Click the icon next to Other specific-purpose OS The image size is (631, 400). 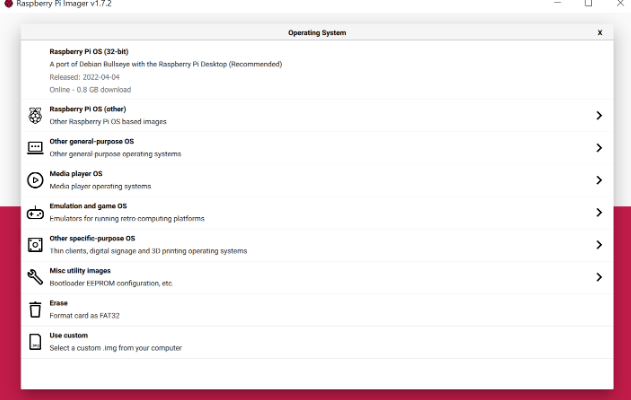[x=35, y=245]
